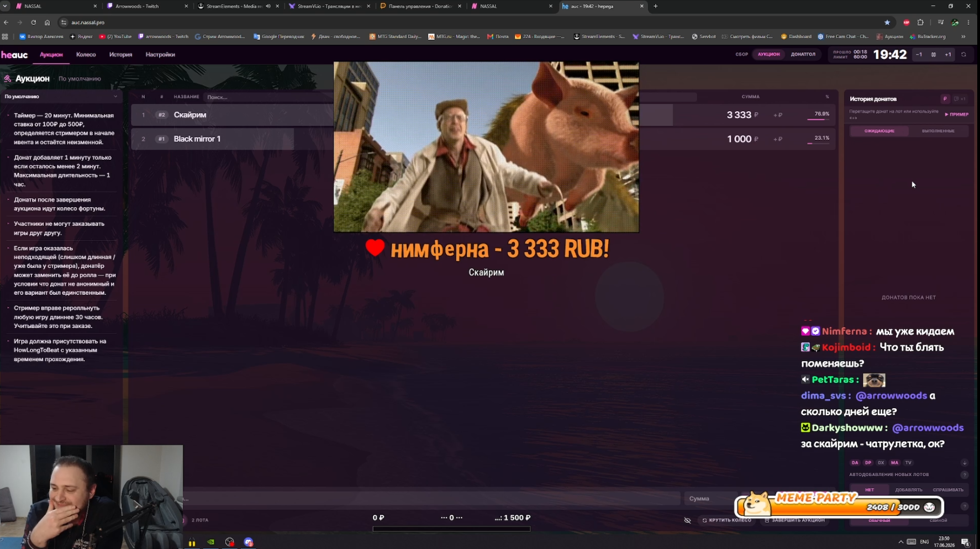Open a new browser tab
980x549 pixels.
click(656, 6)
